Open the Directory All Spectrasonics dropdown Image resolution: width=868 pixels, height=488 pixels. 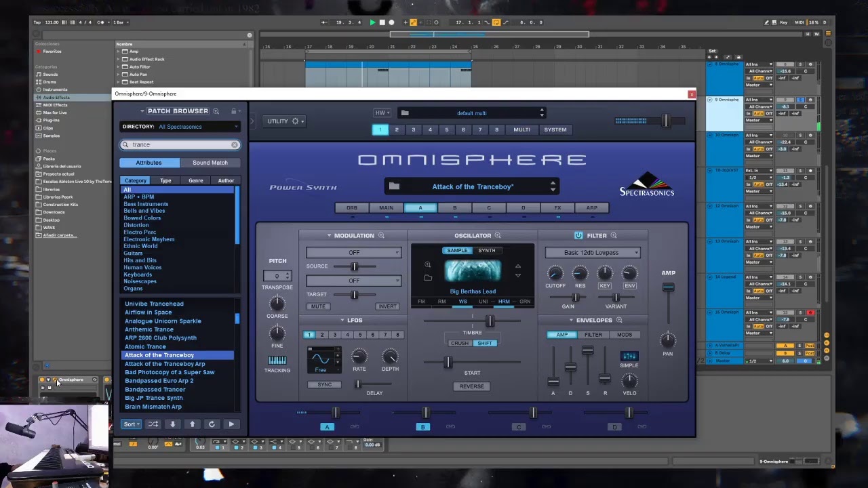pos(180,127)
